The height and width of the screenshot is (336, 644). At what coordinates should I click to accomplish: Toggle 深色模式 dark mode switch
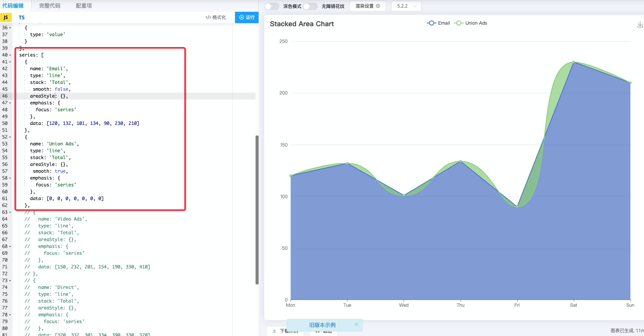point(272,6)
